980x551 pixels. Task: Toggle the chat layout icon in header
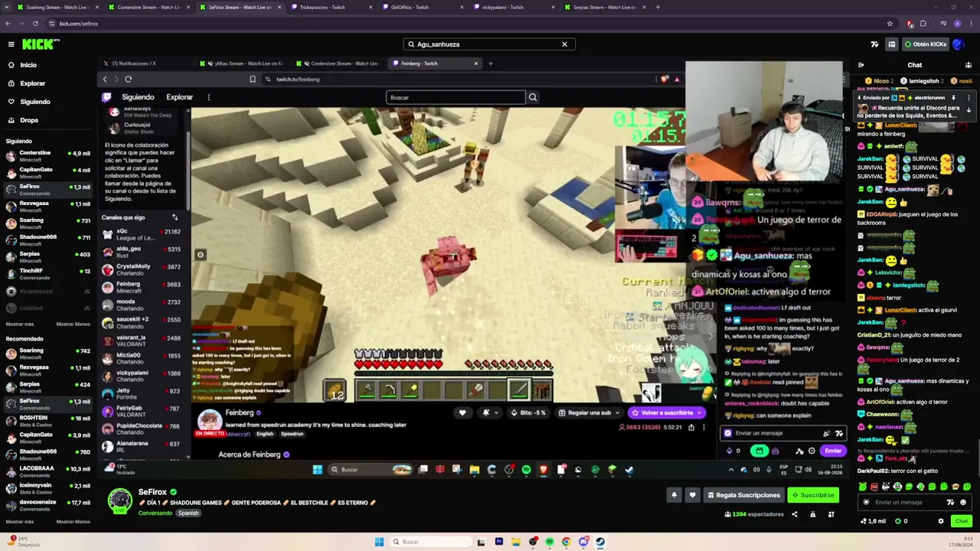point(891,44)
